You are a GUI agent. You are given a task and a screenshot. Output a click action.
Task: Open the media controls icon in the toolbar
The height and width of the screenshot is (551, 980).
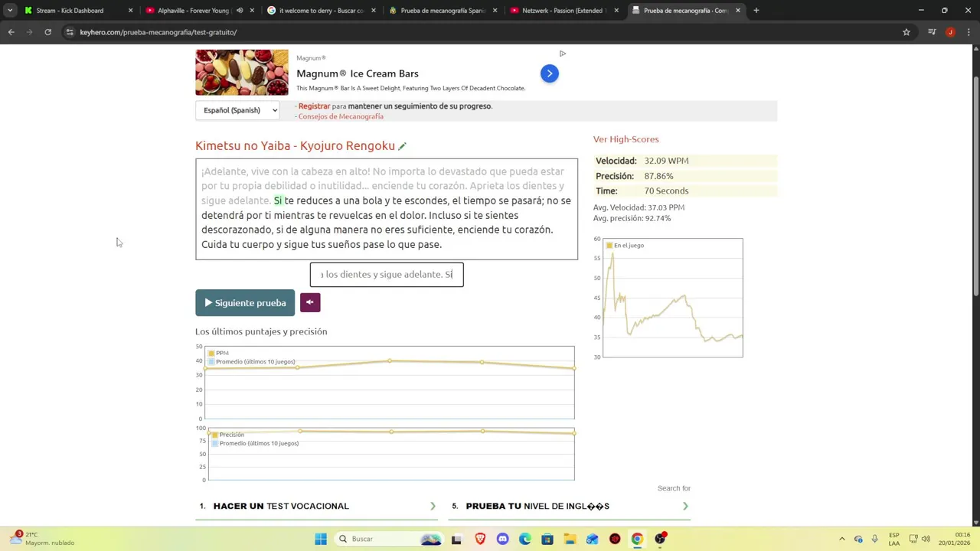pos(932,32)
